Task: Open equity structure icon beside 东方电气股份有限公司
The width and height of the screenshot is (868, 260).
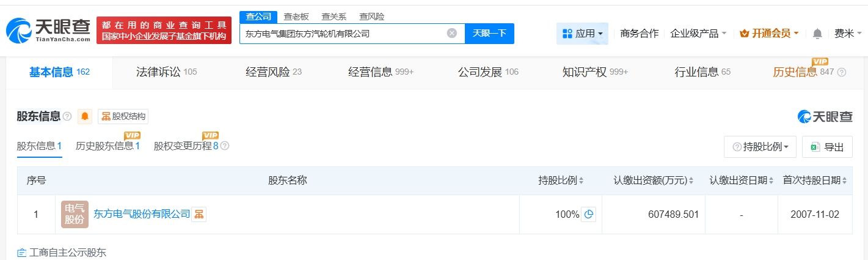Action: pyautogui.click(x=199, y=214)
